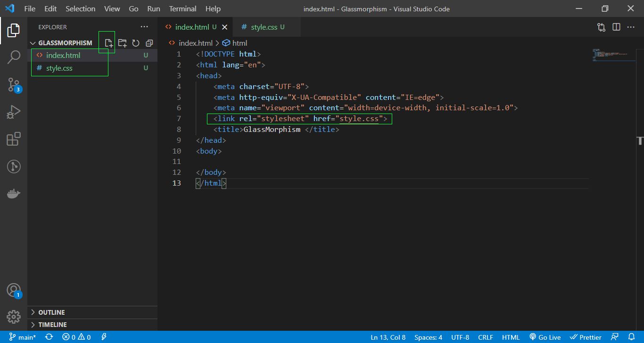Open the Extensions view

[13, 139]
